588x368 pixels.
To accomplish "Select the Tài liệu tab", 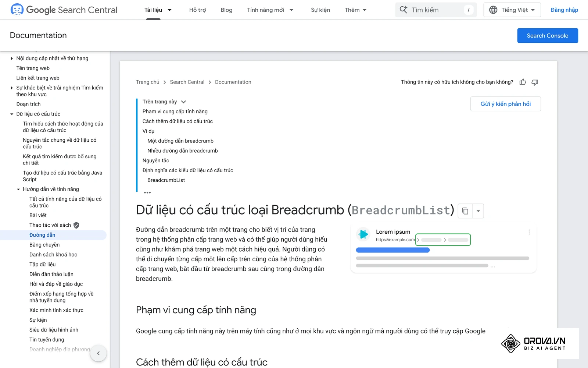I will point(153,10).
